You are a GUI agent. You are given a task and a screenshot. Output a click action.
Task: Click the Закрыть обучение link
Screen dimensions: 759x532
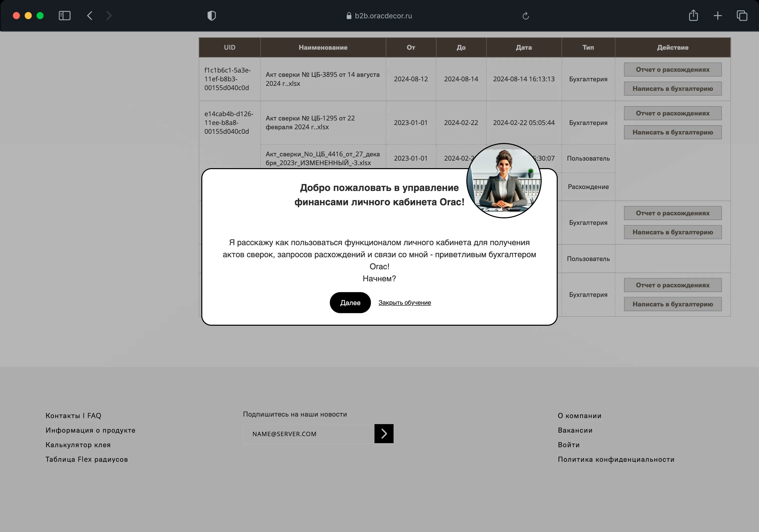(405, 303)
